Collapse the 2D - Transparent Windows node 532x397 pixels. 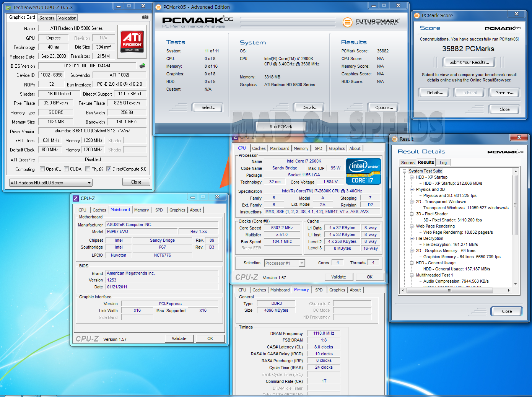point(412,202)
